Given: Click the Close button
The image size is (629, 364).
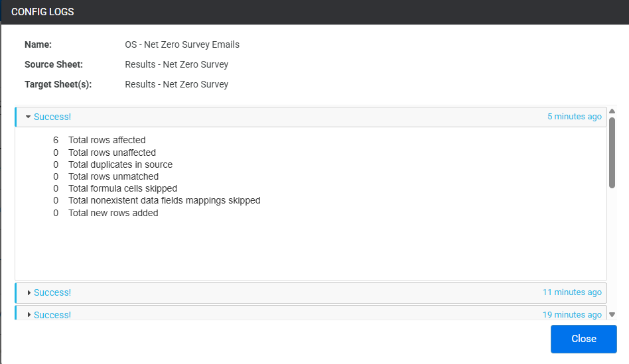Looking at the screenshot, I should 584,339.
